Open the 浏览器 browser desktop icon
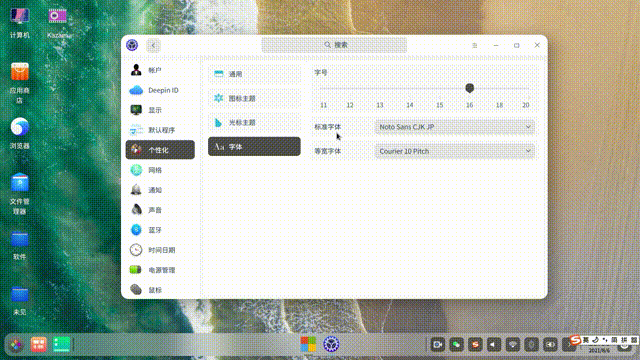 pyautogui.click(x=20, y=133)
